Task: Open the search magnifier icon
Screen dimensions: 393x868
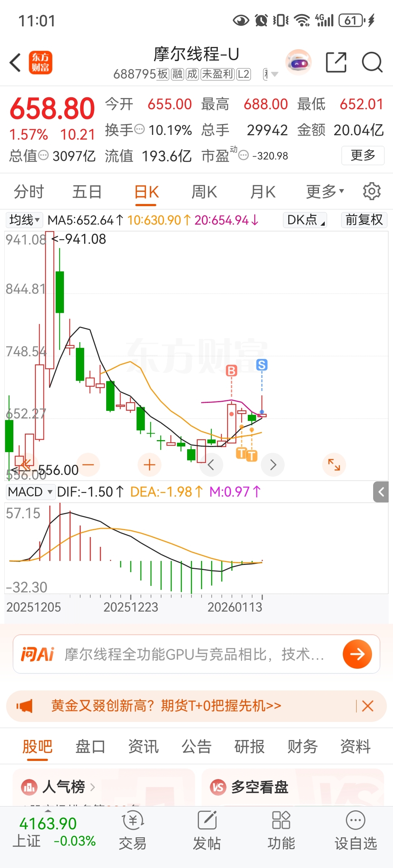Action: [x=372, y=62]
